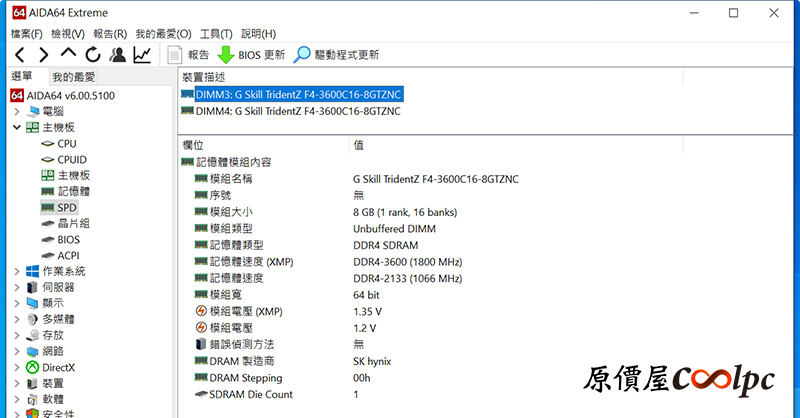
Task: Go up one level with the up arrow
Action: click(68, 54)
